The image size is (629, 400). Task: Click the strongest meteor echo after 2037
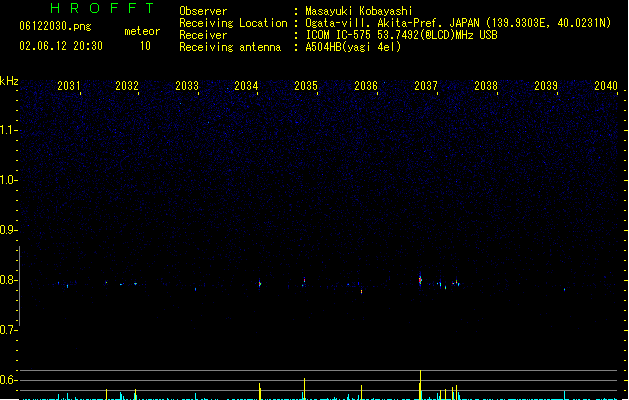click(x=420, y=280)
